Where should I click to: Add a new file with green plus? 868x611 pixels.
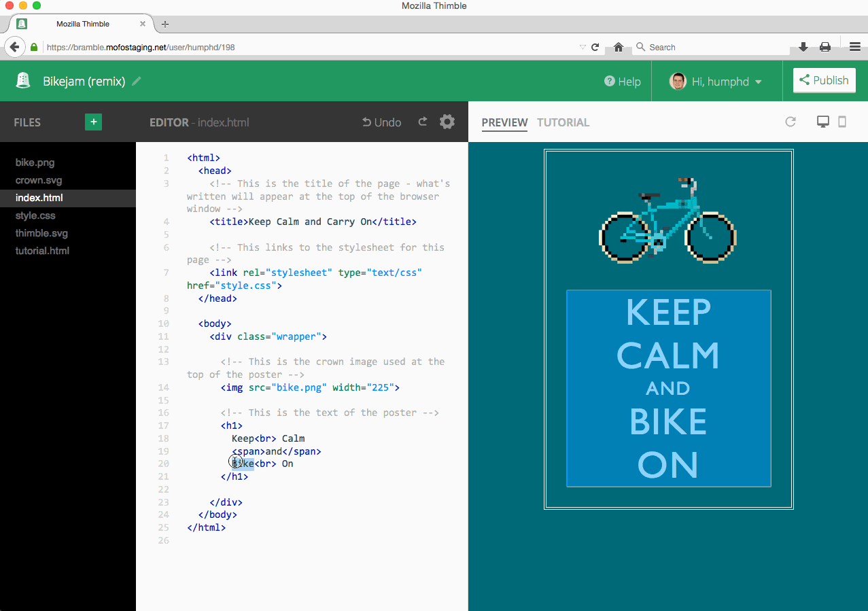(x=94, y=122)
